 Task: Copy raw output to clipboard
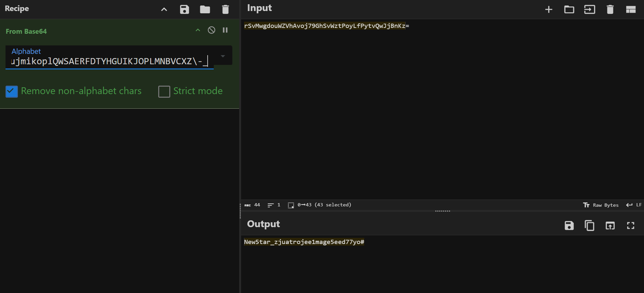(x=589, y=226)
